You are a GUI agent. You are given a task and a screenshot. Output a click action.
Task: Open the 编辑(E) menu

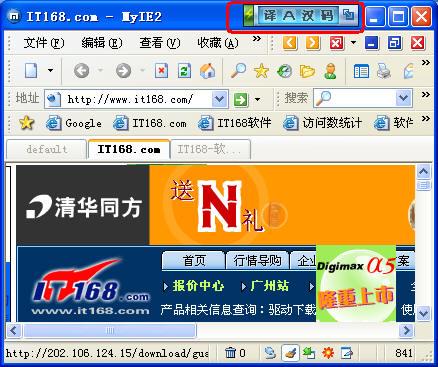pos(102,43)
